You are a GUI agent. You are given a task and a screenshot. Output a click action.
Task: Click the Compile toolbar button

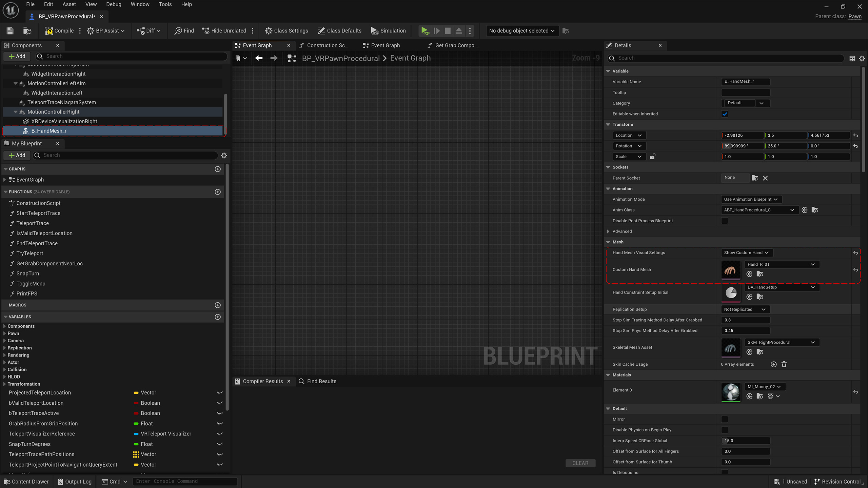click(59, 31)
